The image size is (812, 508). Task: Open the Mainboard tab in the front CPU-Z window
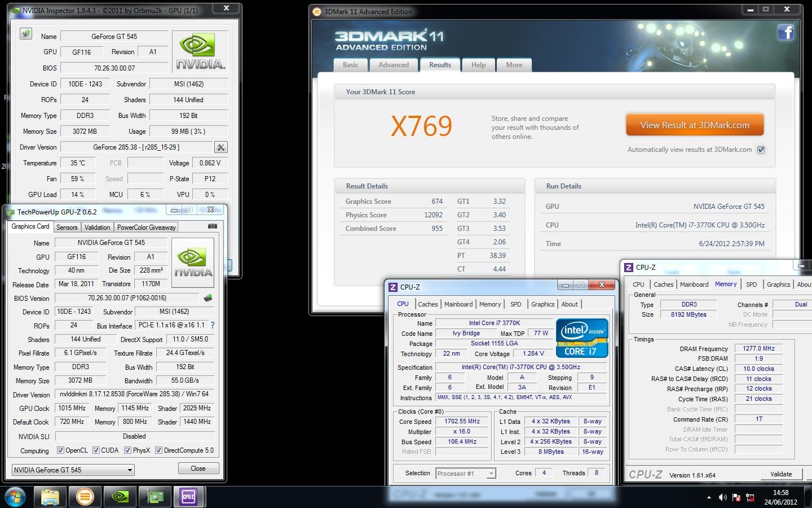coord(458,304)
